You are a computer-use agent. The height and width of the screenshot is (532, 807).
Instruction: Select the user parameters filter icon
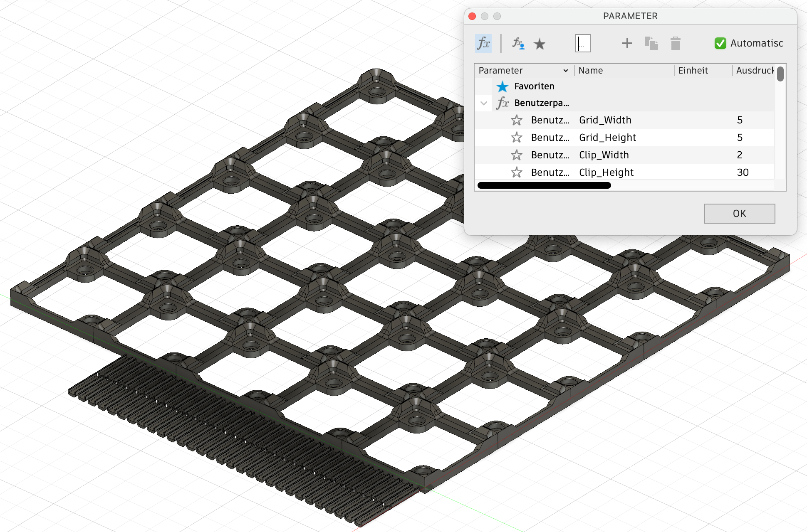[517, 43]
